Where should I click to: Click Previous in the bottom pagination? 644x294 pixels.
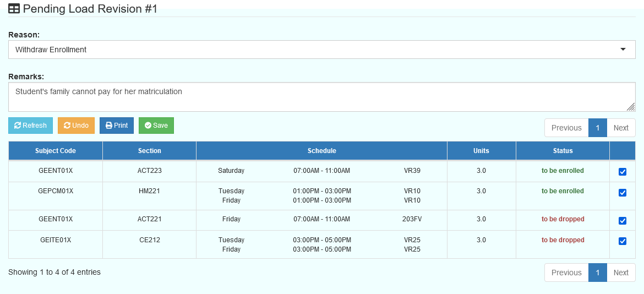pyautogui.click(x=566, y=273)
